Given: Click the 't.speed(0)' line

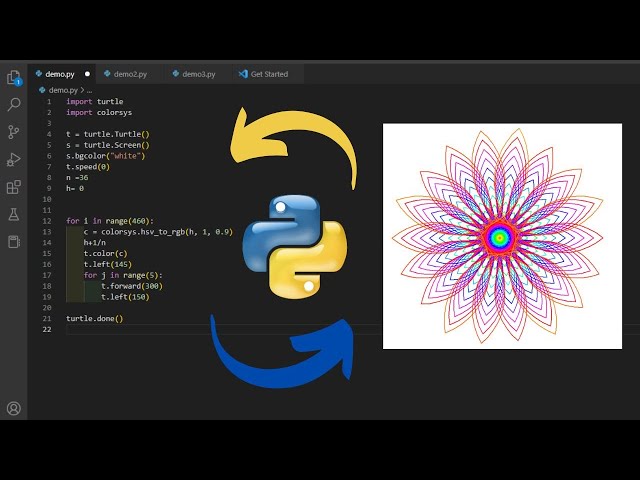Looking at the screenshot, I should (x=88, y=167).
